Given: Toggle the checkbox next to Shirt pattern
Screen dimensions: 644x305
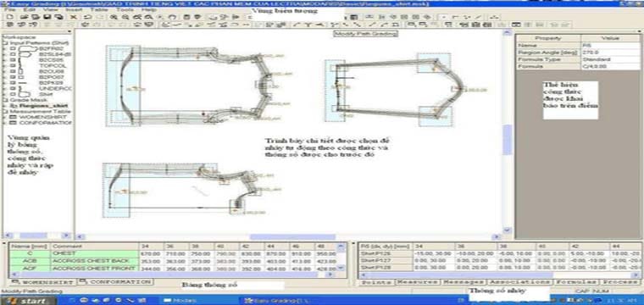Looking at the screenshot, I should (x=13, y=94).
